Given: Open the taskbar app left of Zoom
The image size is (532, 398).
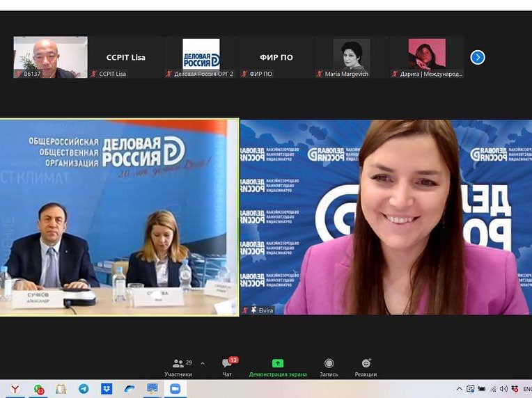Looking at the screenshot, I should [x=152, y=389].
